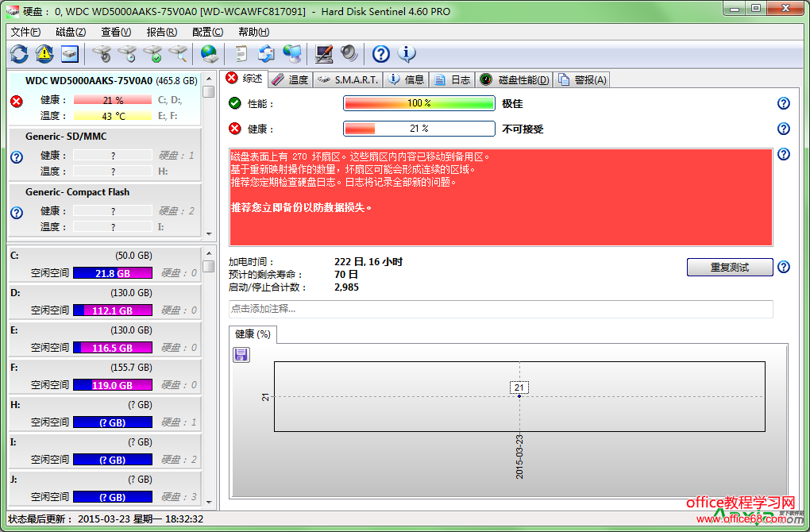The height and width of the screenshot is (532, 810).
Task: Click the F: free space bar 119.0 GB
Action: pyautogui.click(x=113, y=385)
